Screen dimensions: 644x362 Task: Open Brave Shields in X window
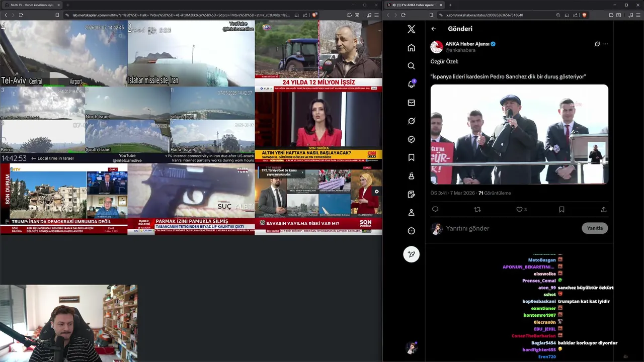(584, 15)
